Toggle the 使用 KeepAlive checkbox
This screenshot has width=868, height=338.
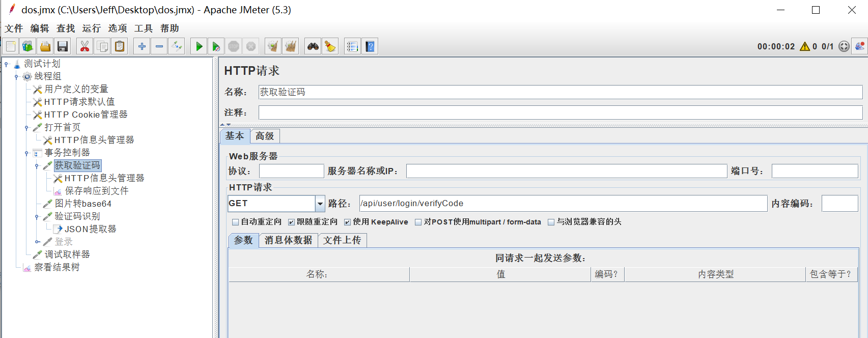click(347, 222)
